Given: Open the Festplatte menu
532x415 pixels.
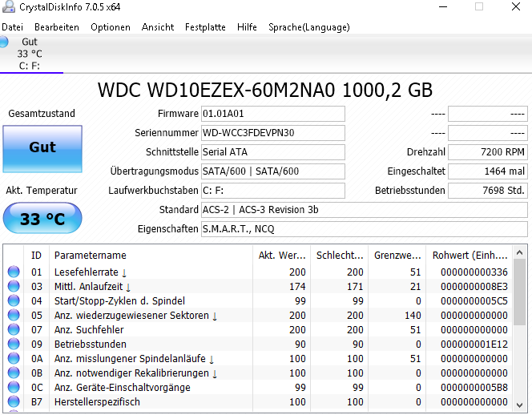Looking at the screenshot, I should tap(205, 27).
